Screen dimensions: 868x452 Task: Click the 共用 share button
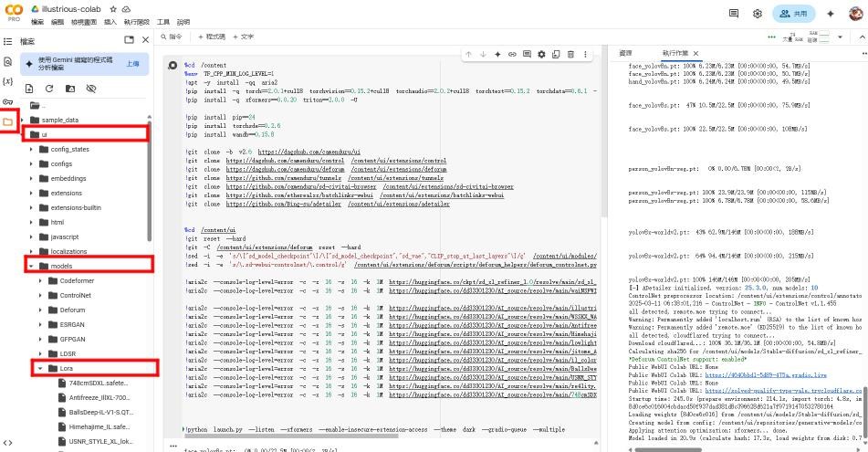(x=794, y=14)
